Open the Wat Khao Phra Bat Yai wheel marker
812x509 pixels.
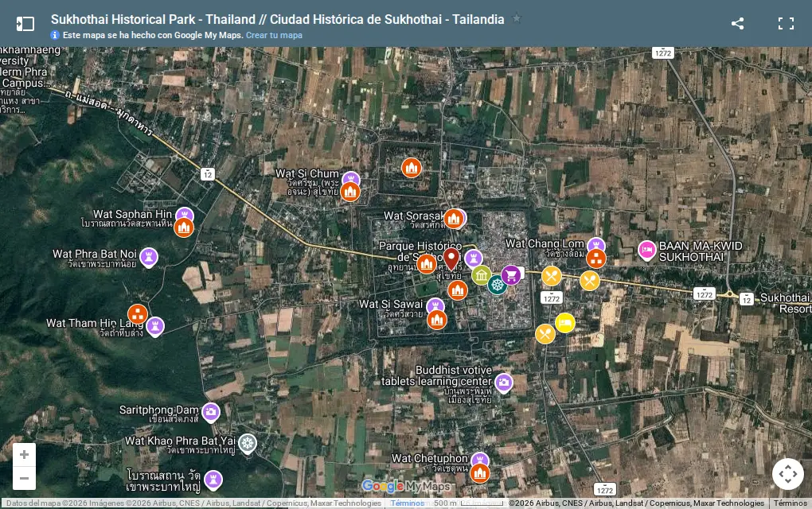pyautogui.click(x=248, y=444)
